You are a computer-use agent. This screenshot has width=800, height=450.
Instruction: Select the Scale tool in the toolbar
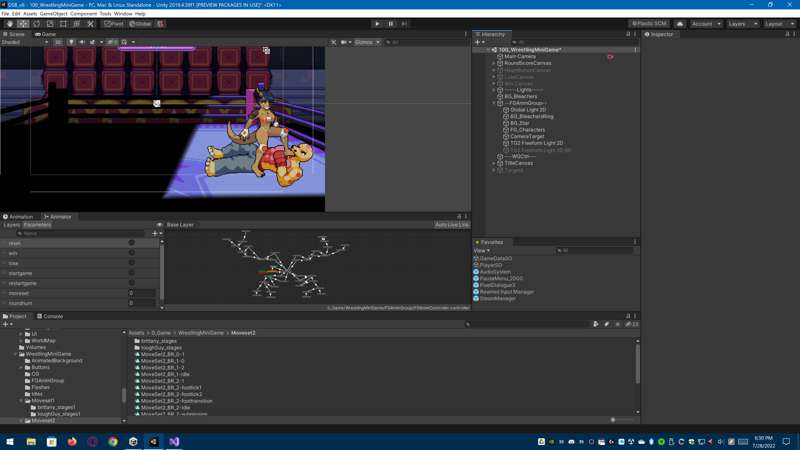pos(50,24)
